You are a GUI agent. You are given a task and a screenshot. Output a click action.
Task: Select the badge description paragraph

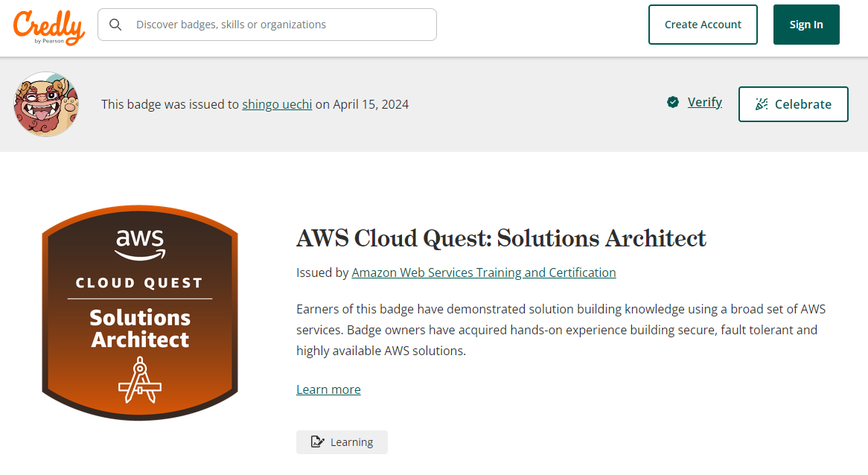561,330
